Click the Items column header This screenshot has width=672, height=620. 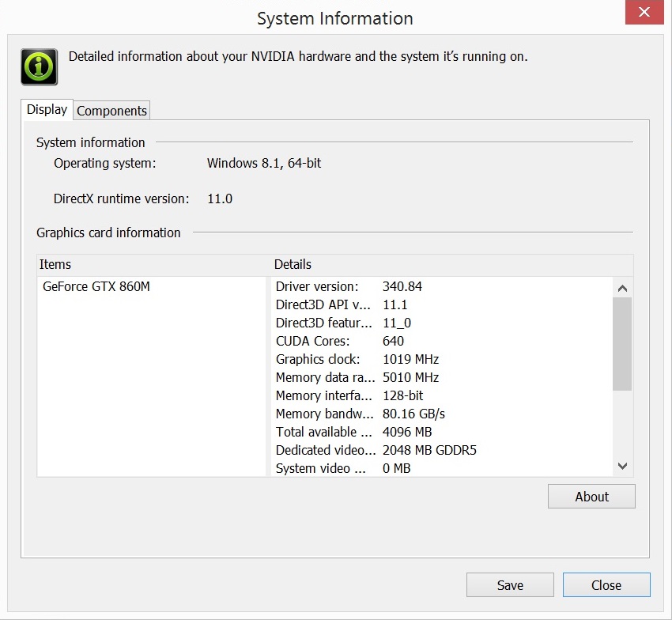(153, 265)
